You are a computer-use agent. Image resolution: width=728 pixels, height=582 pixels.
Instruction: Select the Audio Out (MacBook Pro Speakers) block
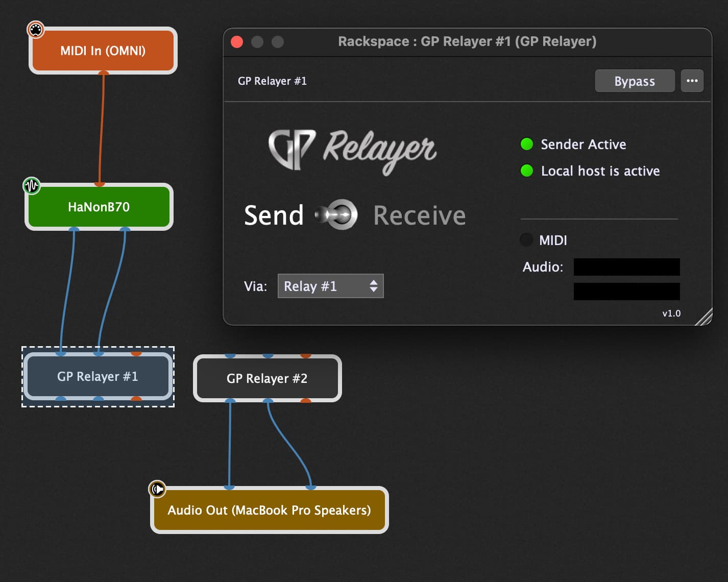[270, 510]
